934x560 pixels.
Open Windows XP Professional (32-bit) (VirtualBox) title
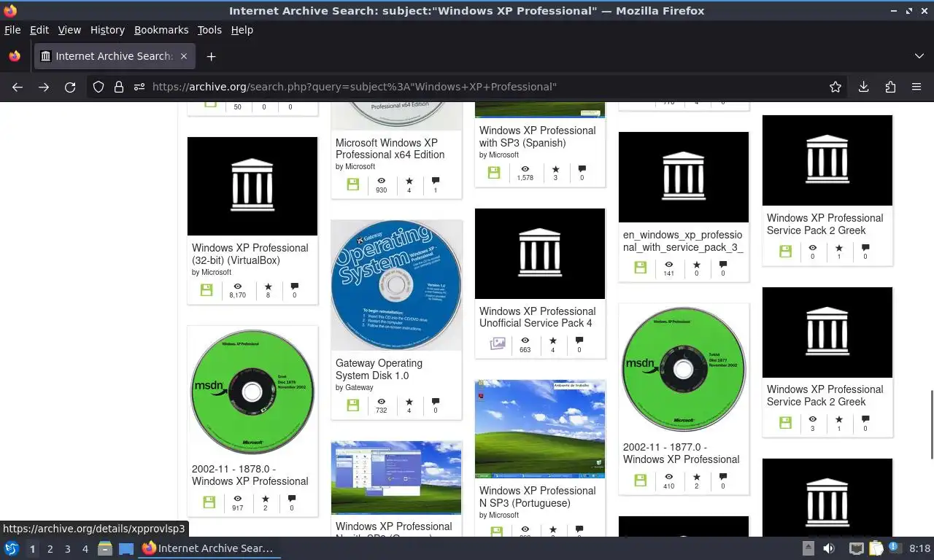tap(250, 254)
